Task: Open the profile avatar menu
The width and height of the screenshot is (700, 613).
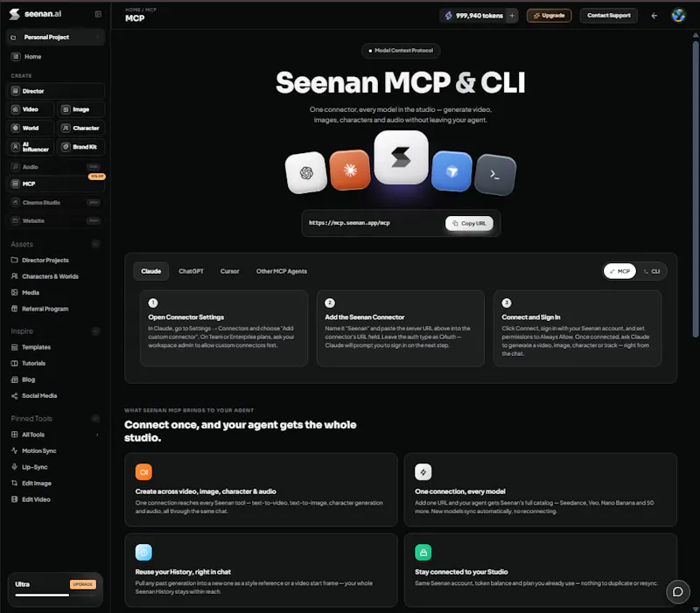Action: click(678, 16)
